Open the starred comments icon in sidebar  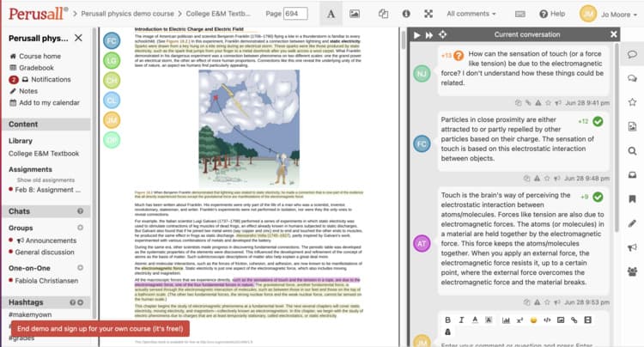coord(632,102)
